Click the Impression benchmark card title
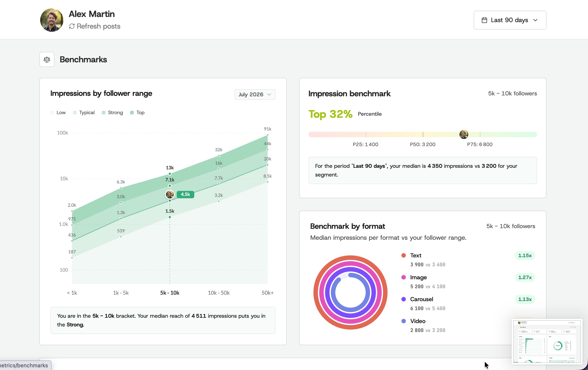Image resolution: width=588 pixels, height=370 pixels. pyautogui.click(x=349, y=94)
